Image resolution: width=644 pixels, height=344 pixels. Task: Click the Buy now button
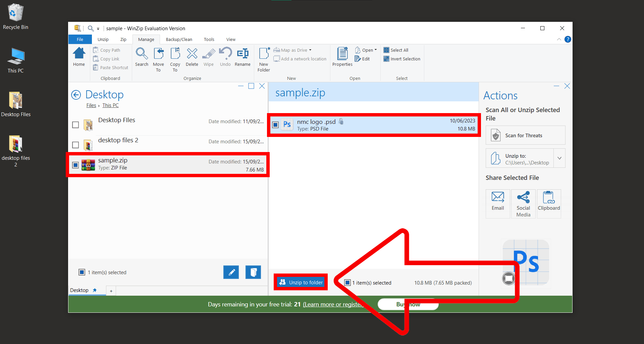(408, 304)
